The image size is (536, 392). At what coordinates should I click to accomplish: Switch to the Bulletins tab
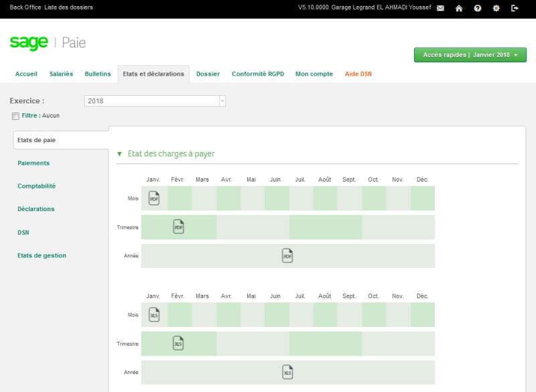point(98,74)
